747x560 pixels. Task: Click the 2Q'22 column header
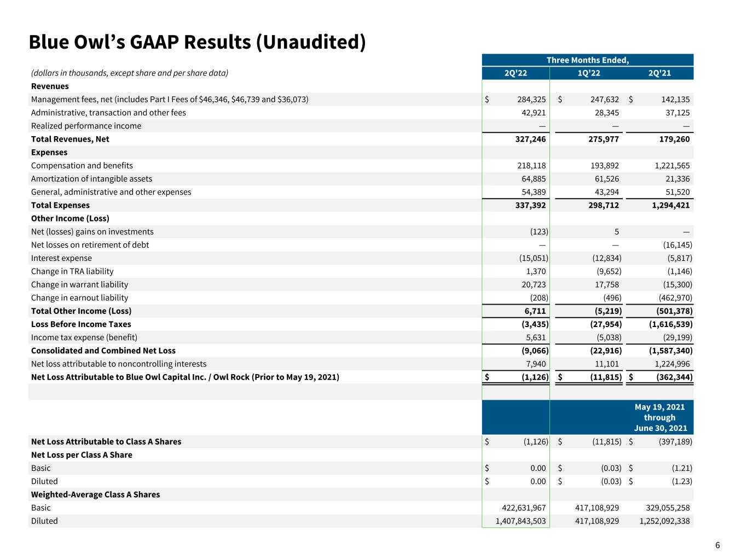tap(516, 73)
